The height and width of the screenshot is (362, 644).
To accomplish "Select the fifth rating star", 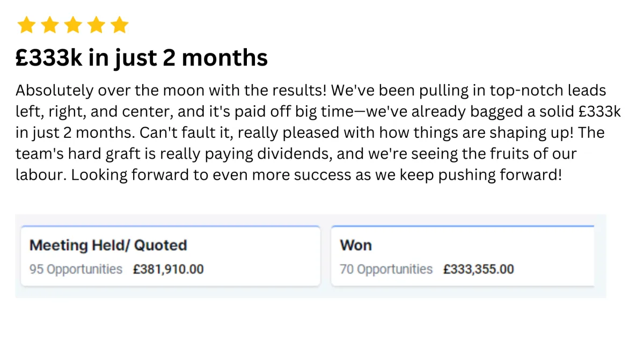I will pos(119,25).
